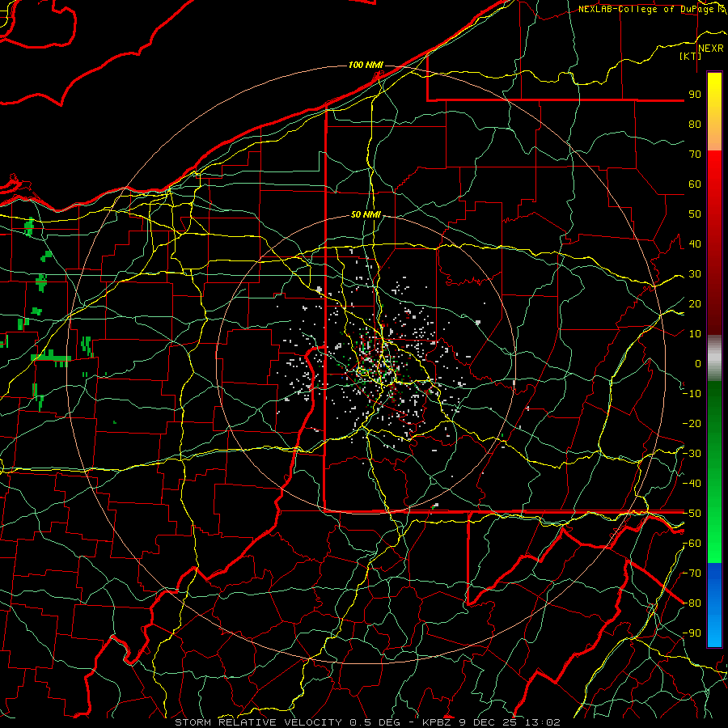Click the negative 80 scale value

692,603
